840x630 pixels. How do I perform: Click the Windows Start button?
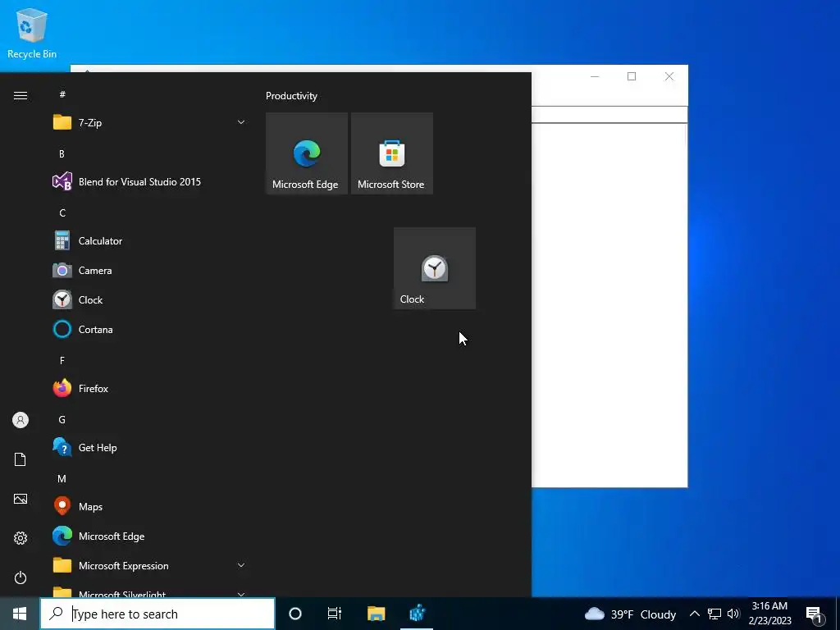point(20,614)
